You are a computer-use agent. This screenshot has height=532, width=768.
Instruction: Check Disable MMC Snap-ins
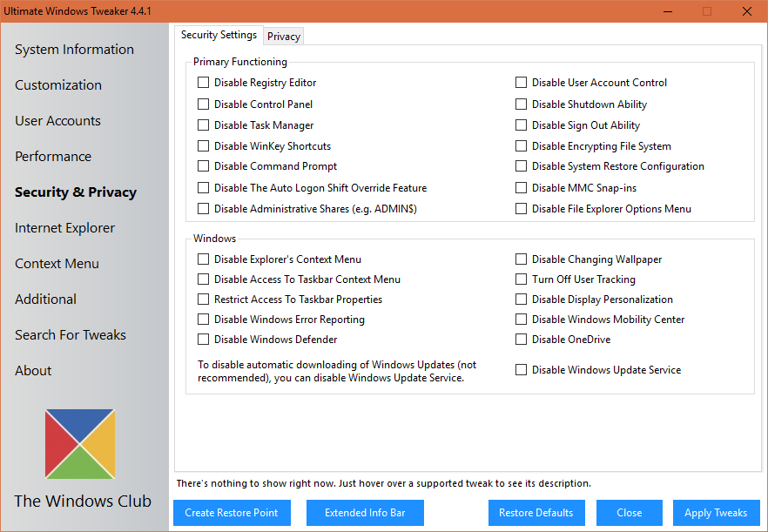click(x=521, y=187)
